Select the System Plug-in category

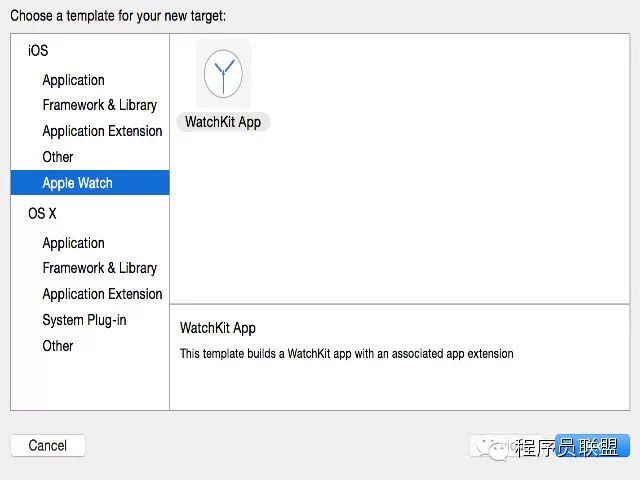coord(84,320)
